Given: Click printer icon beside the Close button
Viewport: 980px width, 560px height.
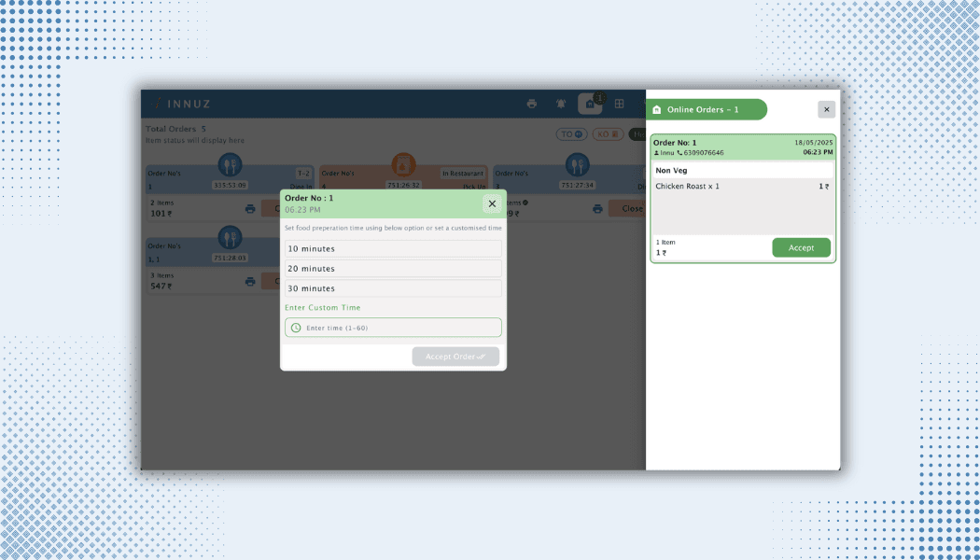Looking at the screenshot, I should [x=597, y=208].
